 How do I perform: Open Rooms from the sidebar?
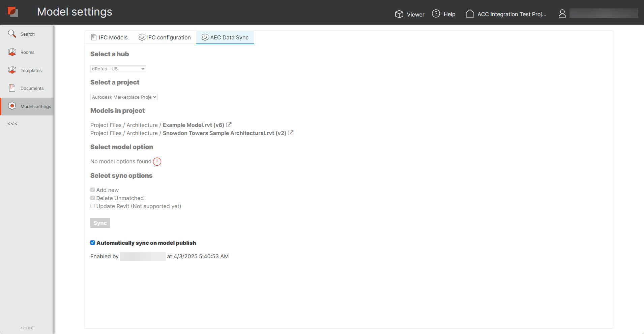click(x=12, y=52)
